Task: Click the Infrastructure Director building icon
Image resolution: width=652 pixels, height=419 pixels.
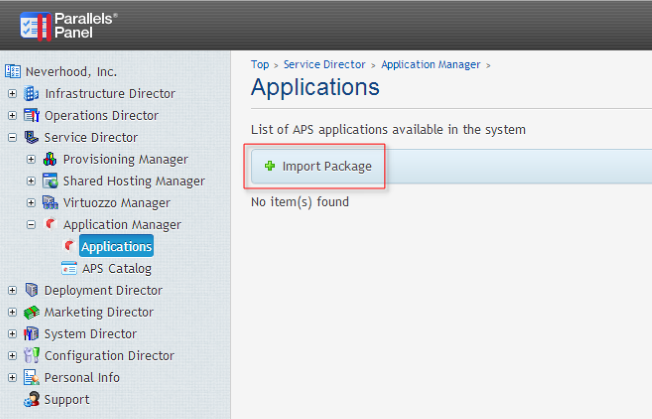Action: tap(31, 94)
